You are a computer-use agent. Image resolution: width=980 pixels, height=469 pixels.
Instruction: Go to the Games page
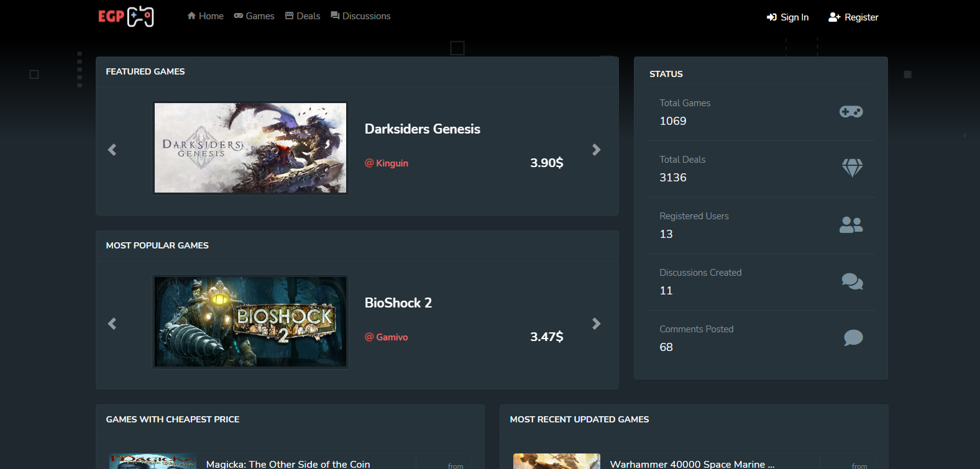(x=254, y=16)
